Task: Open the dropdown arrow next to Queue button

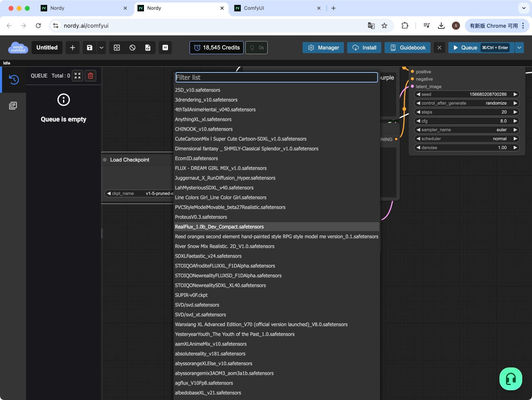Action: click(519, 48)
